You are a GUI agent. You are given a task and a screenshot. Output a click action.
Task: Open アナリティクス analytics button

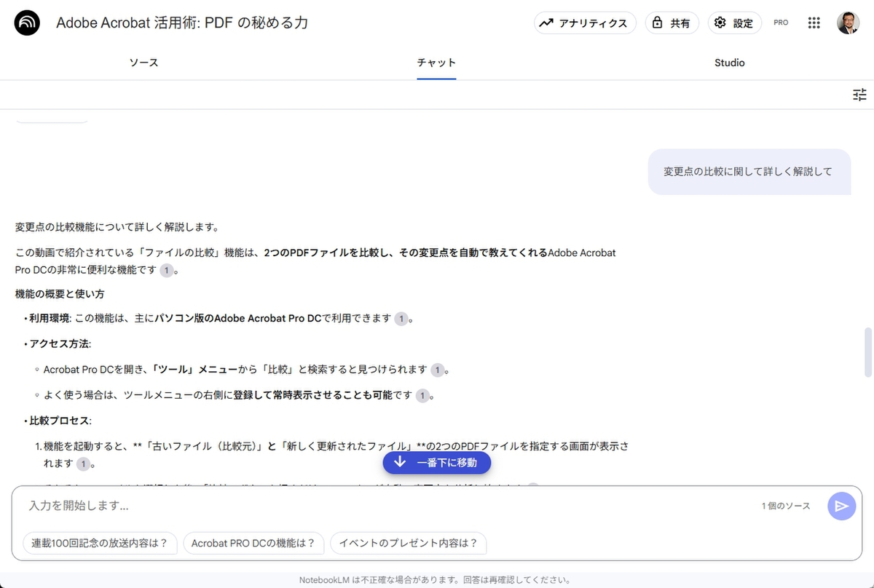(585, 23)
